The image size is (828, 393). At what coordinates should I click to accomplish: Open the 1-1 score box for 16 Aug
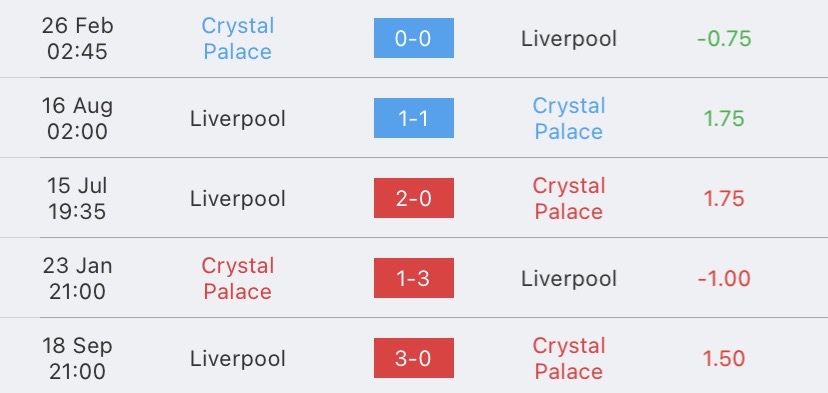pyautogui.click(x=413, y=118)
